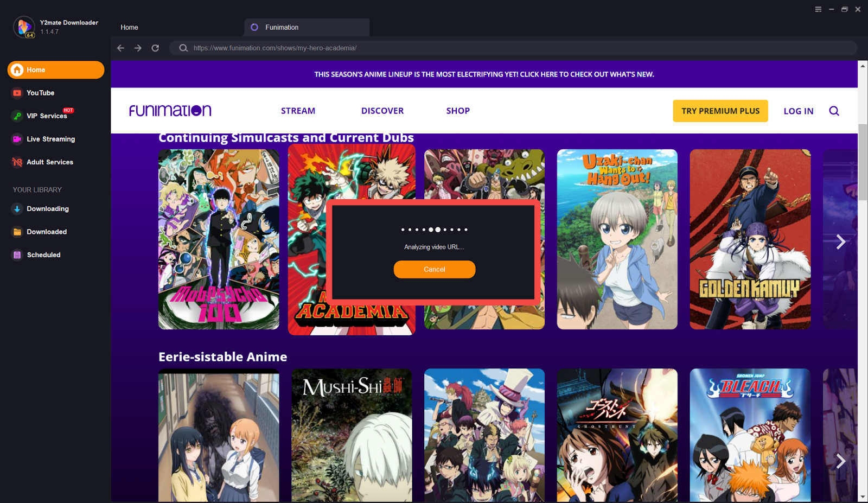
Task: Click the YouTube play icon in sidebar
Action: click(x=17, y=93)
